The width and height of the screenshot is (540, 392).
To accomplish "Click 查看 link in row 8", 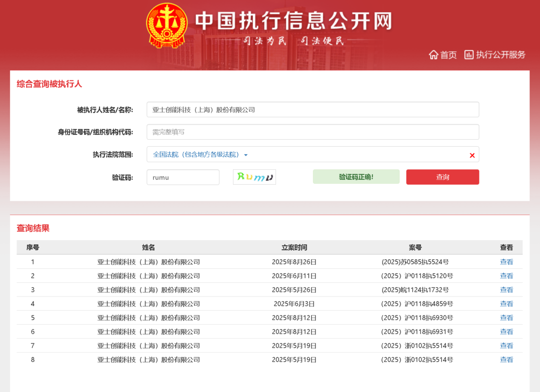I will [506, 360].
